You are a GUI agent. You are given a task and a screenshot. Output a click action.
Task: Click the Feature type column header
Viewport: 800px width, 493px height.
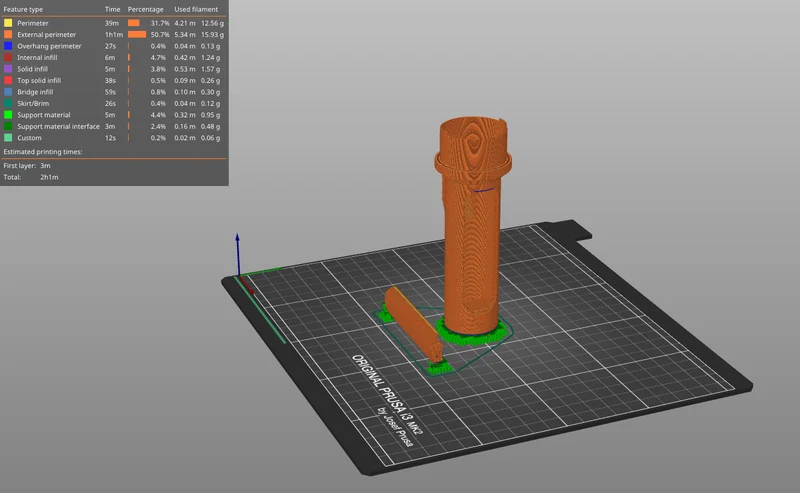[23, 9]
